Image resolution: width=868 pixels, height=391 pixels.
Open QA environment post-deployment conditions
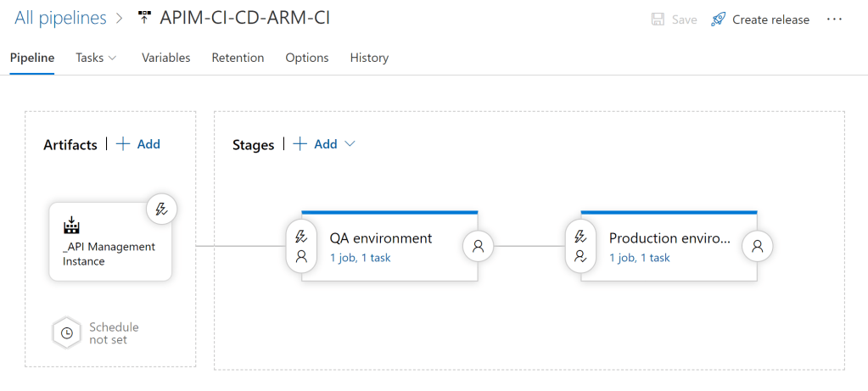pyautogui.click(x=478, y=246)
